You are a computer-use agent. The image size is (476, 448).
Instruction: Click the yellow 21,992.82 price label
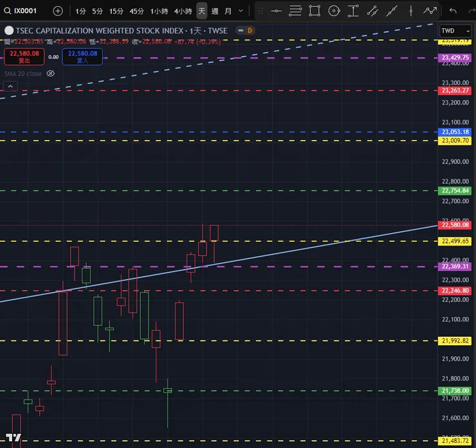point(455,341)
